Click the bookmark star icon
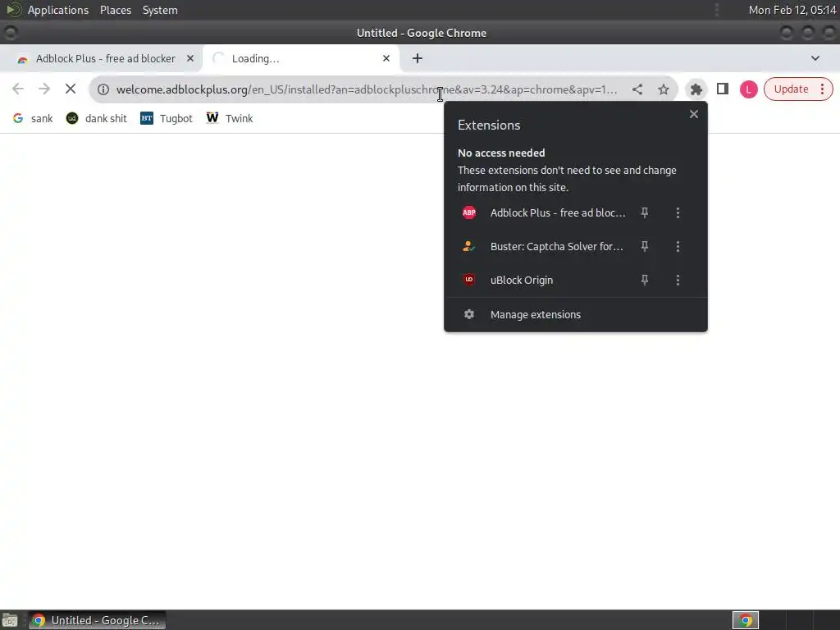840x630 pixels. coord(663,89)
